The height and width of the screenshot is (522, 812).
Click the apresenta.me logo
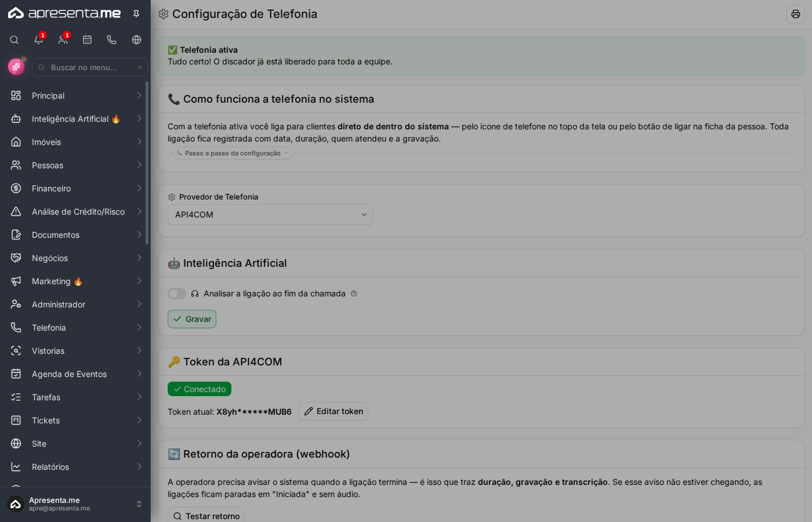click(x=64, y=13)
